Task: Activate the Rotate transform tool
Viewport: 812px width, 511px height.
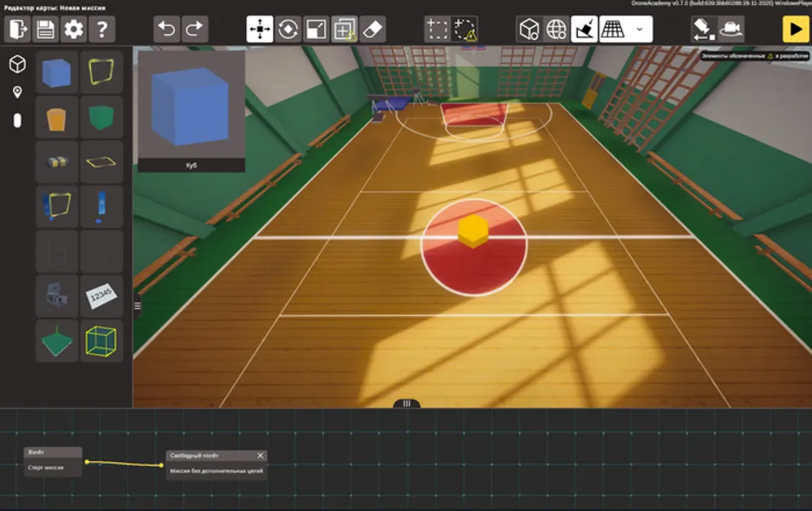Action: tap(288, 28)
